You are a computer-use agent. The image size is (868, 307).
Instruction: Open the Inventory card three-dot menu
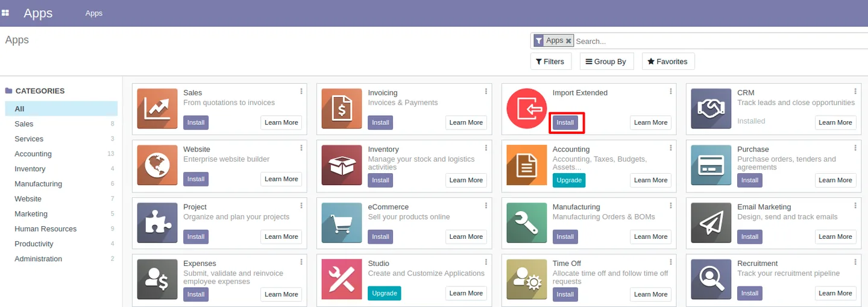point(486,148)
